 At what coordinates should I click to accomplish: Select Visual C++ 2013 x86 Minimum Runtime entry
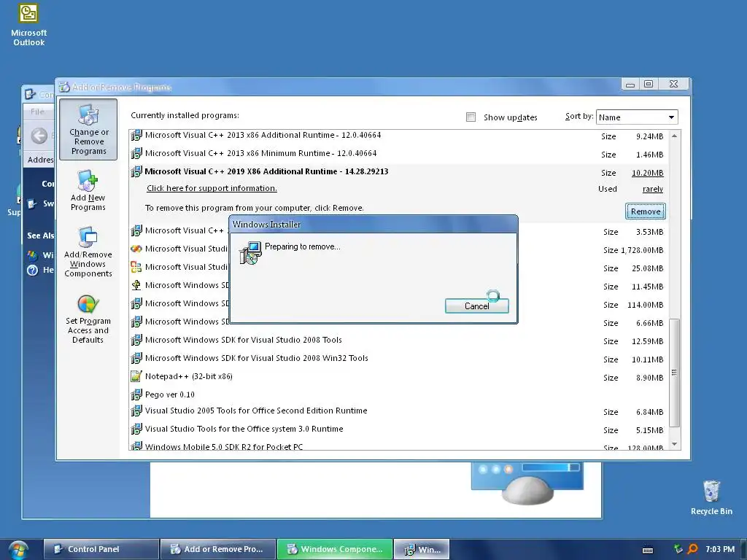click(x=399, y=153)
